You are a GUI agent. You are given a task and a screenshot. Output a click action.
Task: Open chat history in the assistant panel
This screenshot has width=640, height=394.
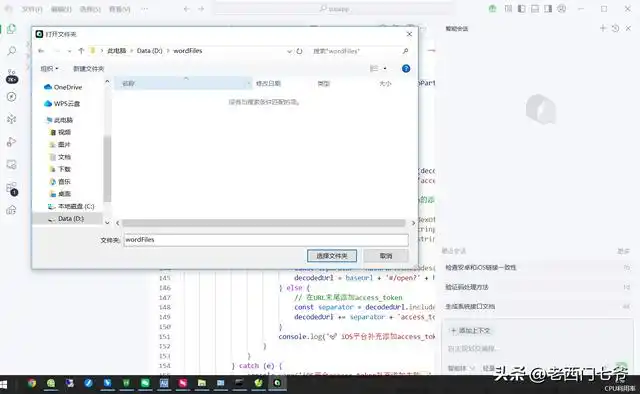[x=616, y=28]
